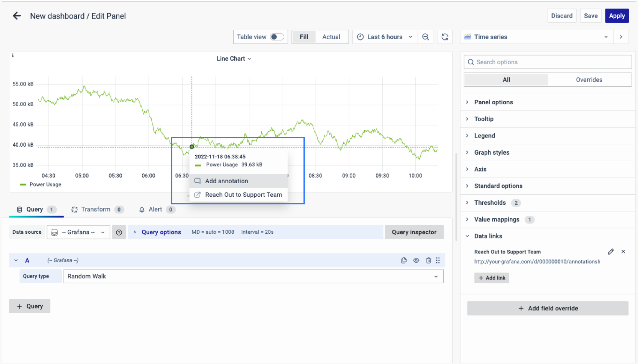The image size is (638, 364).
Task: Switch to the Transform tab
Action: [96, 209]
